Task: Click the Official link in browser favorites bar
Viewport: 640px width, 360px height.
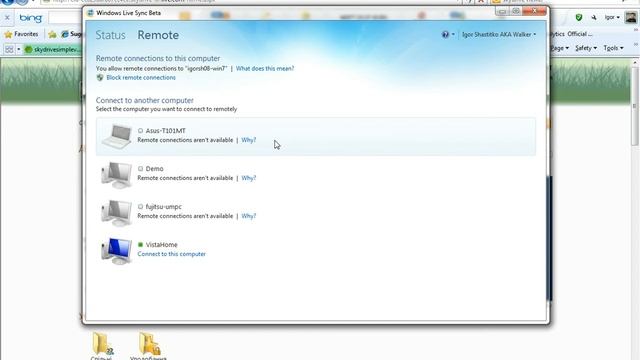Action: tap(580, 34)
